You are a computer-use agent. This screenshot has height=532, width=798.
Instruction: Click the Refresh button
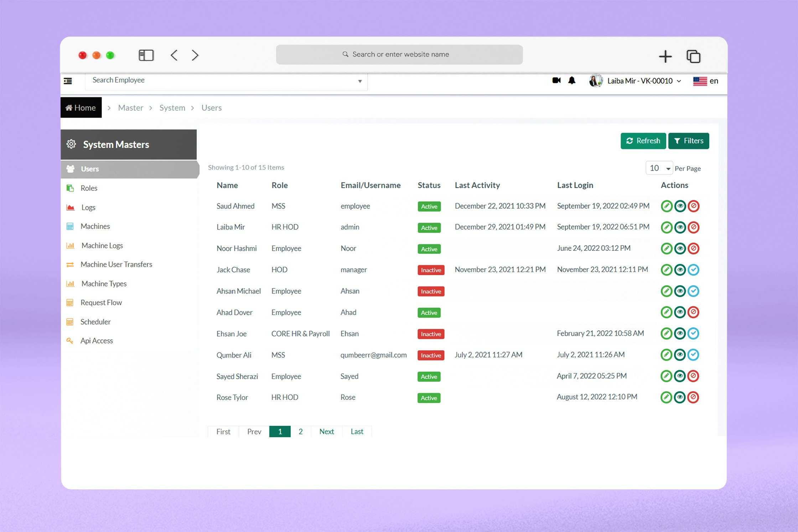coord(643,141)
